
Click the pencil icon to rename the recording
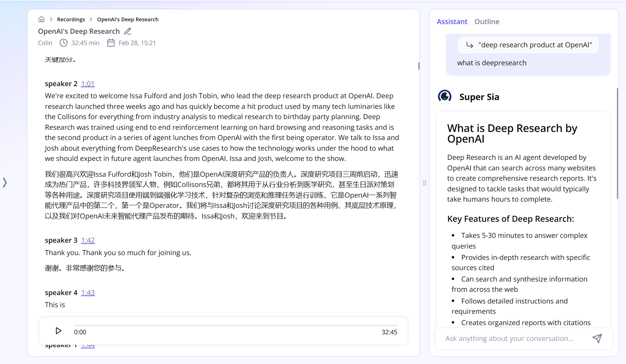pyautogui.click(x=128, y=31)
